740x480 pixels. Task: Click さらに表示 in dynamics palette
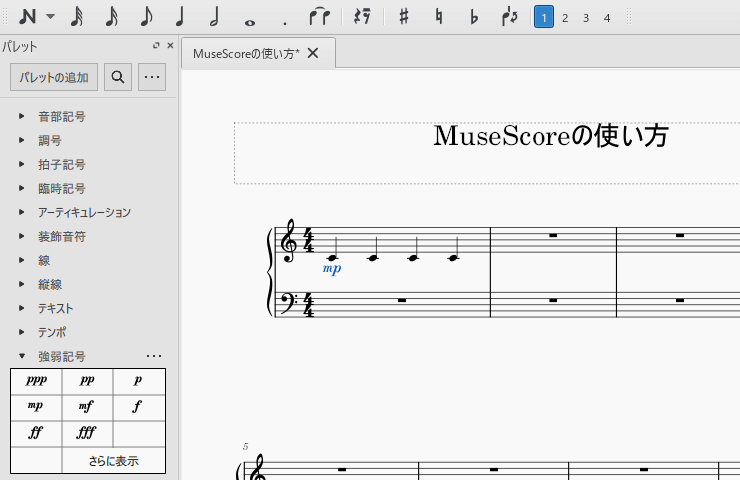tap(113, 461)
